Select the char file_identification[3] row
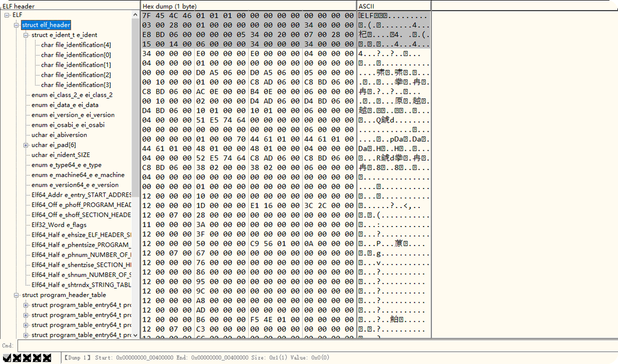This screenshot has height=364, width=618. [76, 85]
